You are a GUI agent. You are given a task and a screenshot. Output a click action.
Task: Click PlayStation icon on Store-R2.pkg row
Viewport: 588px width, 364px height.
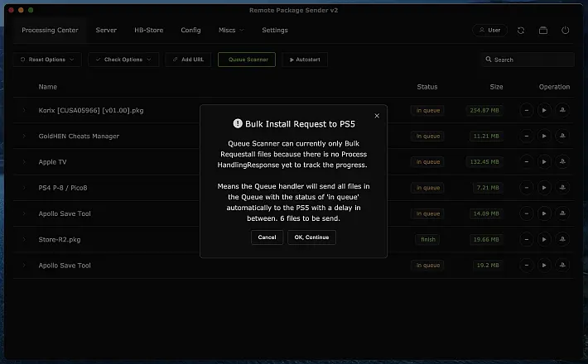pos(562,239)
